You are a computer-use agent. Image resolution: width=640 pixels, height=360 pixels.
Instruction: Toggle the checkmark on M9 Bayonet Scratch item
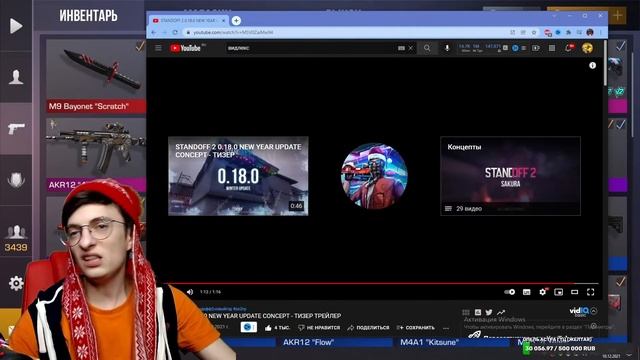coord(140,47)
